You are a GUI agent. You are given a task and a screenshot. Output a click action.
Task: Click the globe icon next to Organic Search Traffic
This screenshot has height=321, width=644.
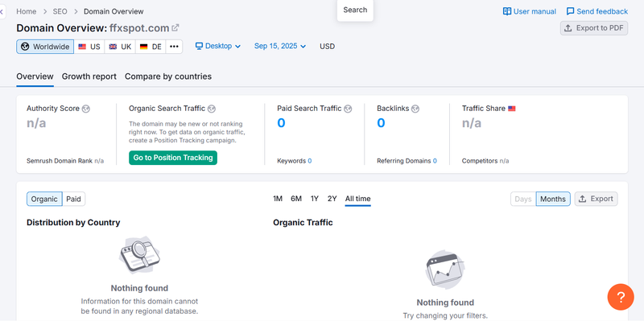point(212,109)
